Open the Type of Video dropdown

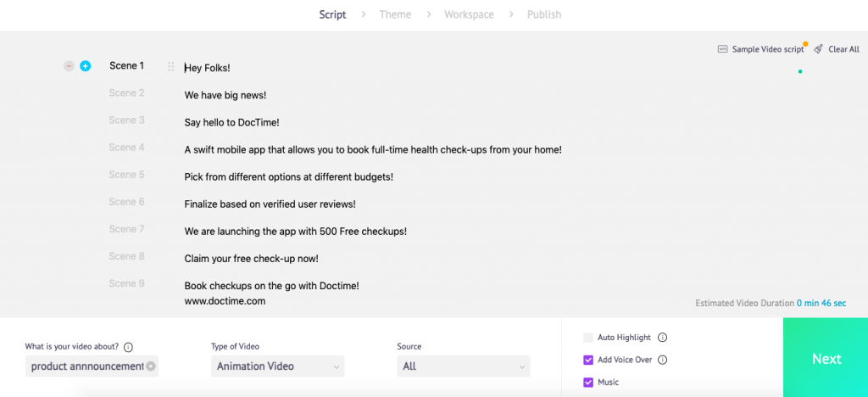277,366
